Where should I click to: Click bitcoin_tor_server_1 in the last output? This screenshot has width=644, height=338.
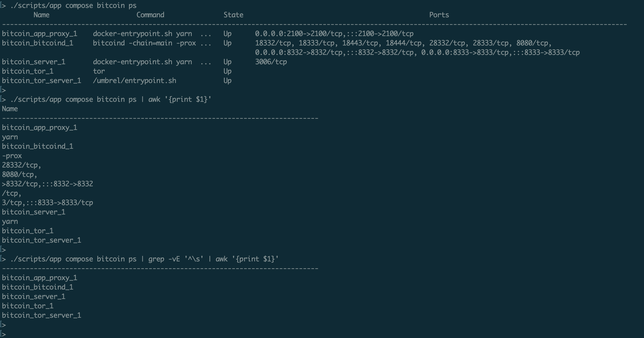tap(42, 315)
